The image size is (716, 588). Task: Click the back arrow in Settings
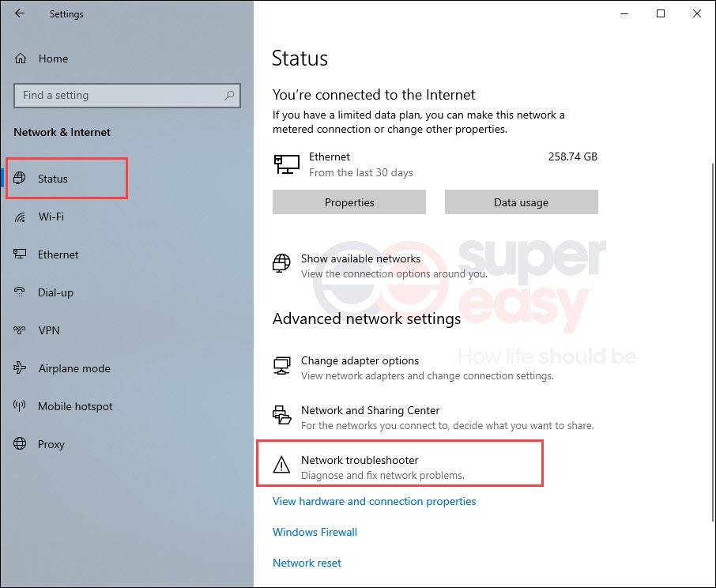pos(20,13)
